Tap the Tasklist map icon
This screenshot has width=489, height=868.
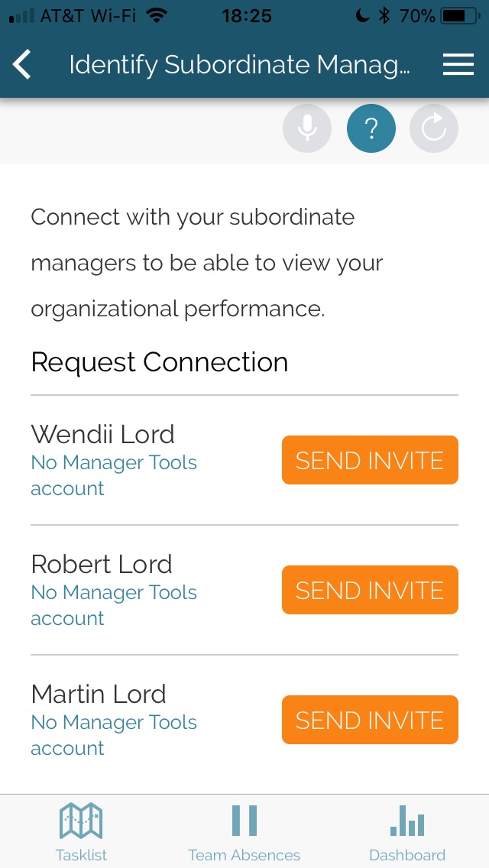pos(81,821)
